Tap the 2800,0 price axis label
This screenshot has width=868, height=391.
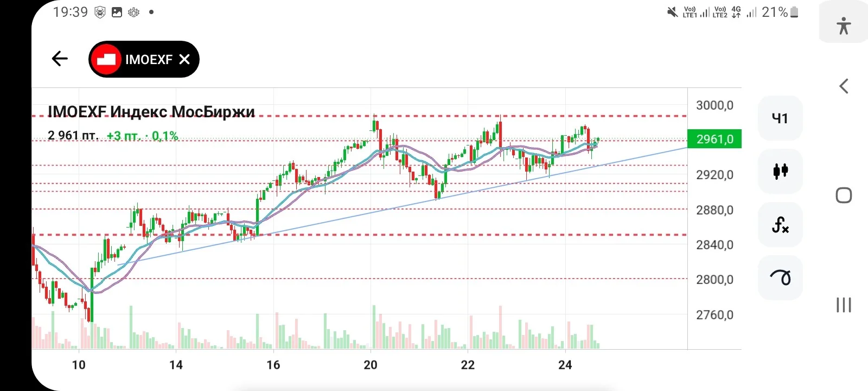point(714,280)
